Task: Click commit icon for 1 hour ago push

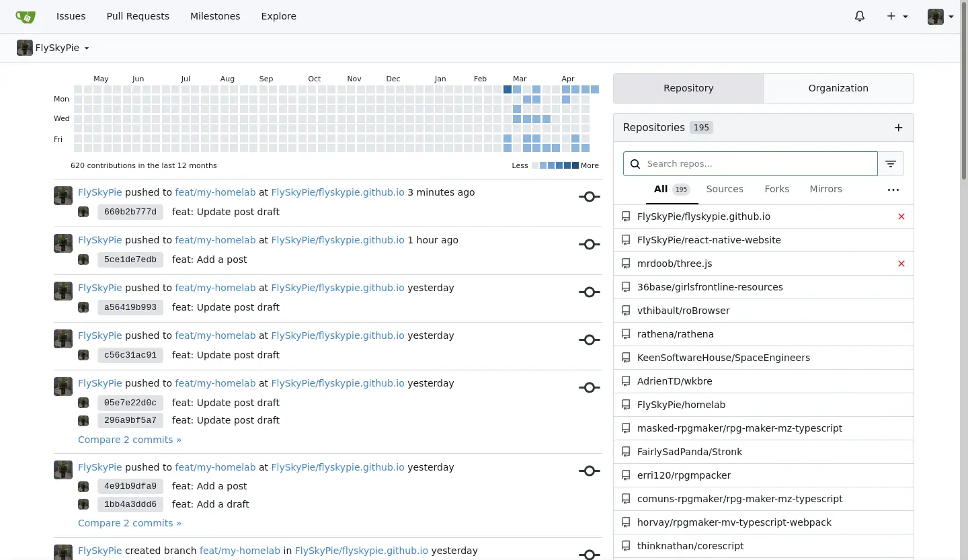Action: (x=590, y=245)
